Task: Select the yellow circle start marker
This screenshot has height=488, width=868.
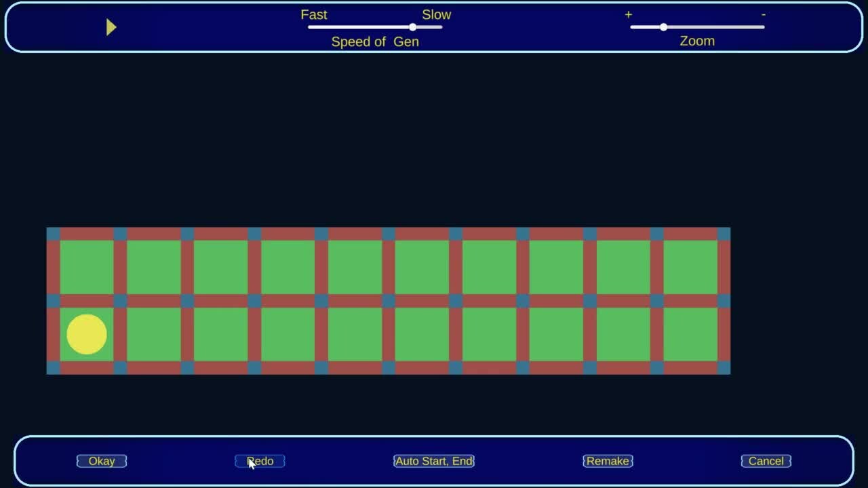Action: [x=87, y=334]
